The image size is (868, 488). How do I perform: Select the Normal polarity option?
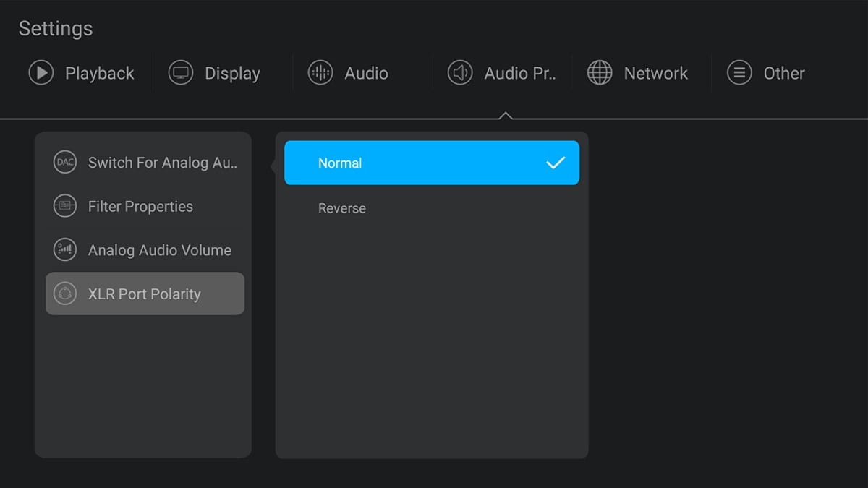(x=431, y=163)
